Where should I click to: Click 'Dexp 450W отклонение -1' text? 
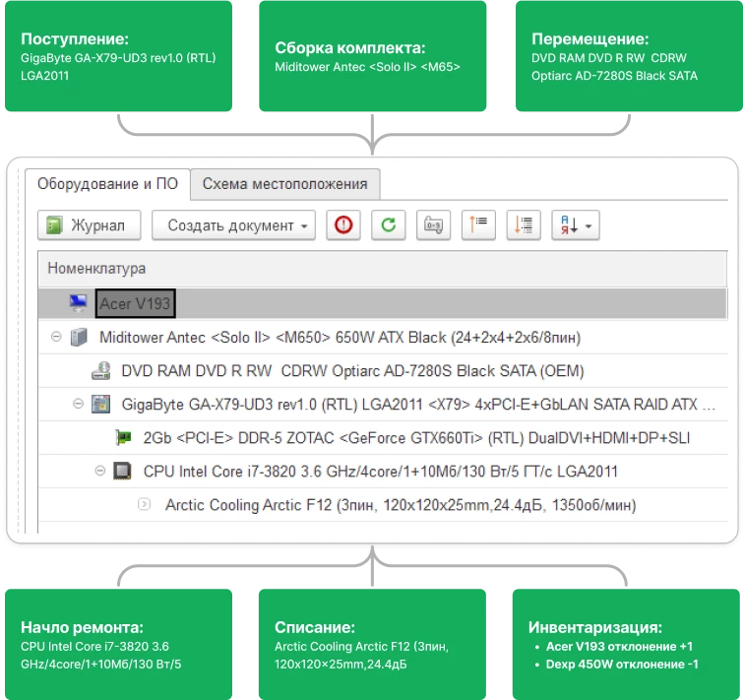[622, 665]
